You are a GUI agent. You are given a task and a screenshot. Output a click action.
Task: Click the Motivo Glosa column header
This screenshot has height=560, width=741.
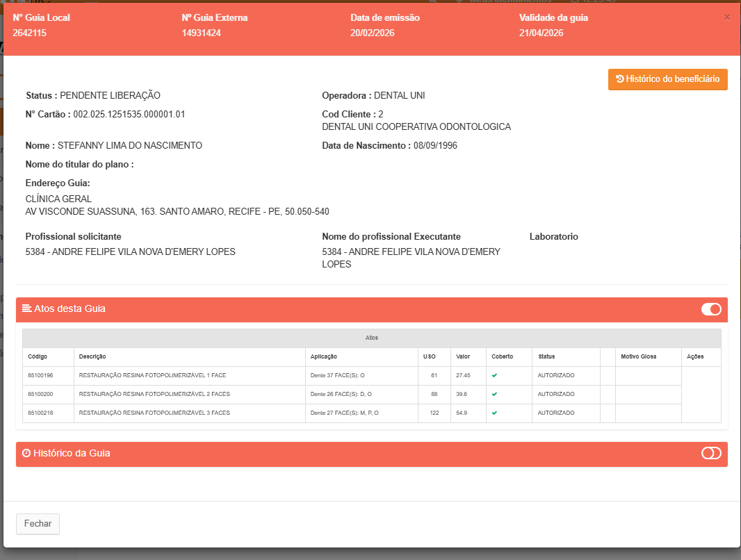click(638, 356)
